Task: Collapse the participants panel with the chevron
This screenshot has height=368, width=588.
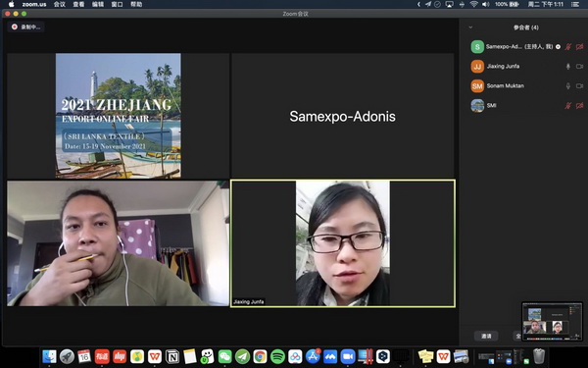Action: [470, 27]
